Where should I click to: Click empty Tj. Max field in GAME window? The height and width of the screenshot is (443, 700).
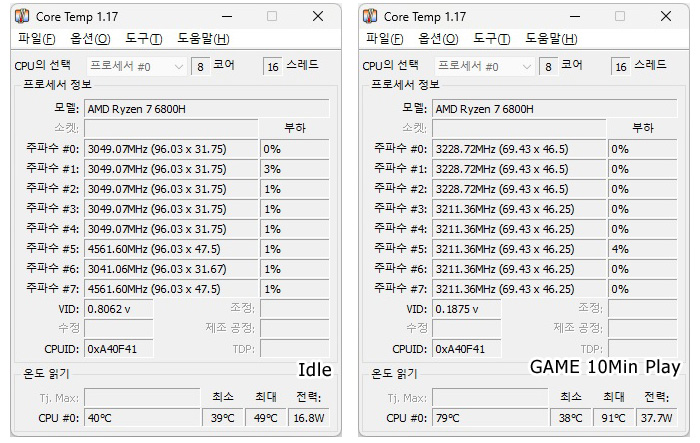(491, 397)
